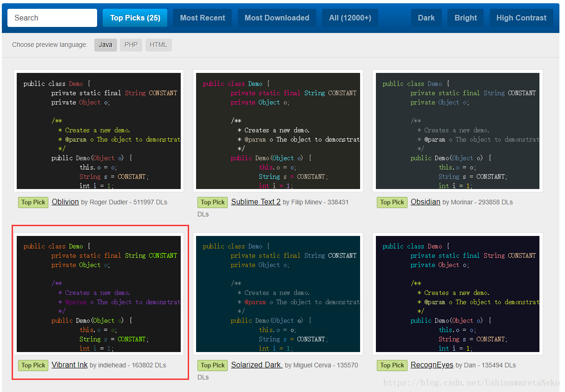Open the Most Downloaded tab
This screenshot has height=392, width=565.
pos(277,18)
